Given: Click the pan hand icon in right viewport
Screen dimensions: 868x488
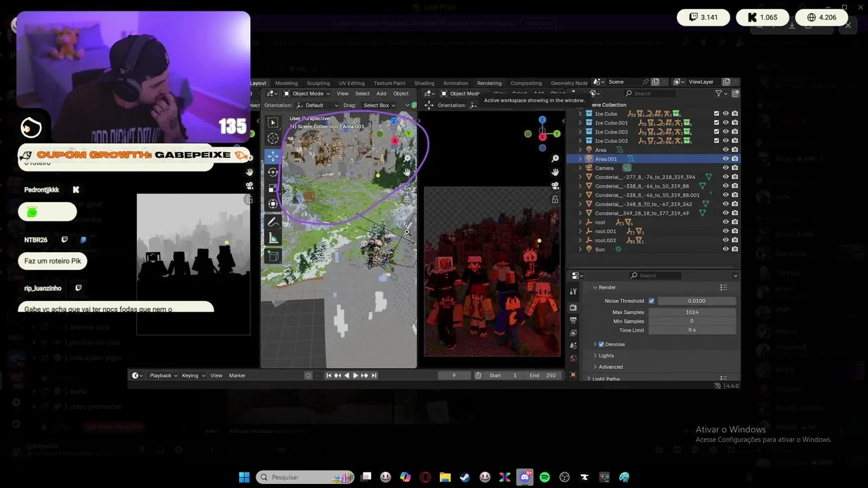Looking at the screenshot, I should point(555,172).
